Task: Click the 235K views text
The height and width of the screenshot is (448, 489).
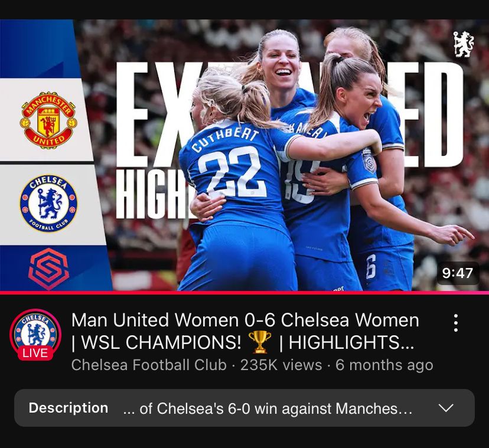Action: pyautogui.click(x=281, y=365)
